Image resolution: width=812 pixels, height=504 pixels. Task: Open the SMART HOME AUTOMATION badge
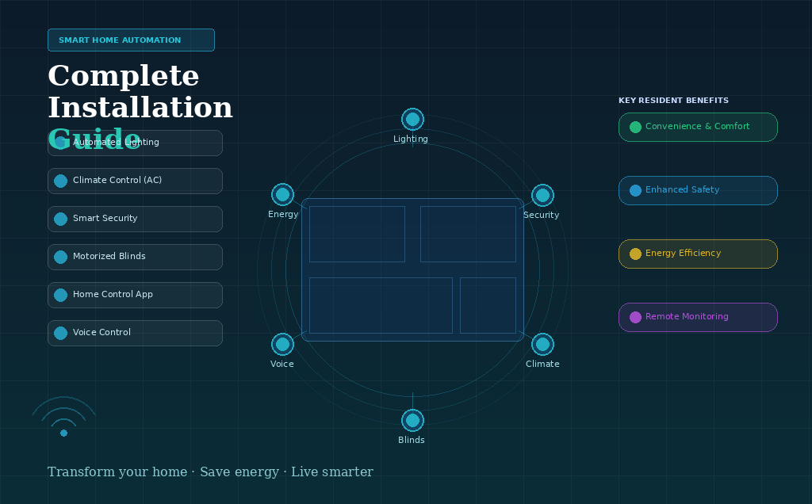tap(131, 40)
